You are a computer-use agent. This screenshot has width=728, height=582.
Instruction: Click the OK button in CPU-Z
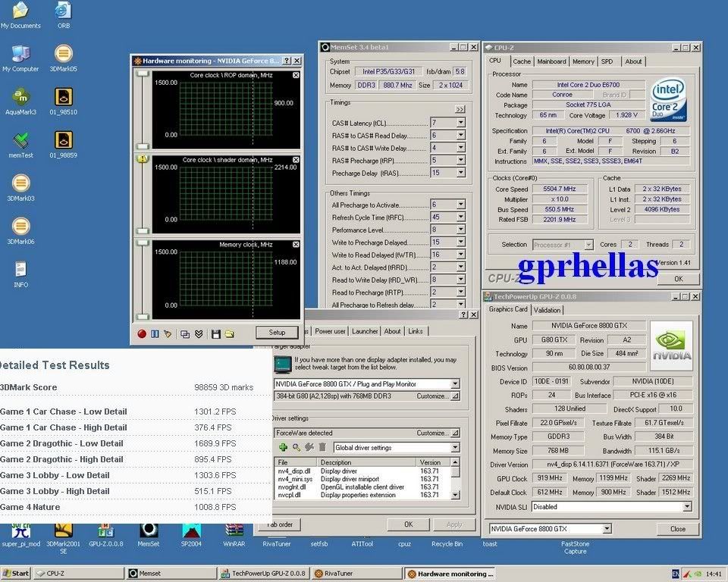pos(678,279)
